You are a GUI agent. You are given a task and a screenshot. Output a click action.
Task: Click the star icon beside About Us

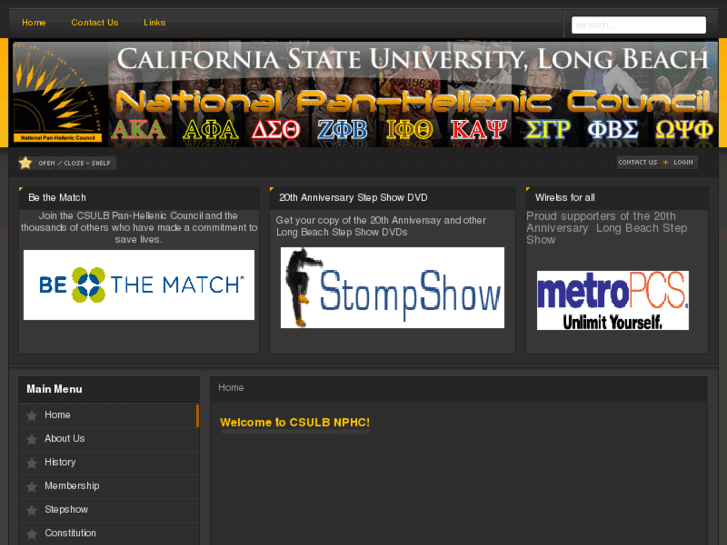(32, 439)
